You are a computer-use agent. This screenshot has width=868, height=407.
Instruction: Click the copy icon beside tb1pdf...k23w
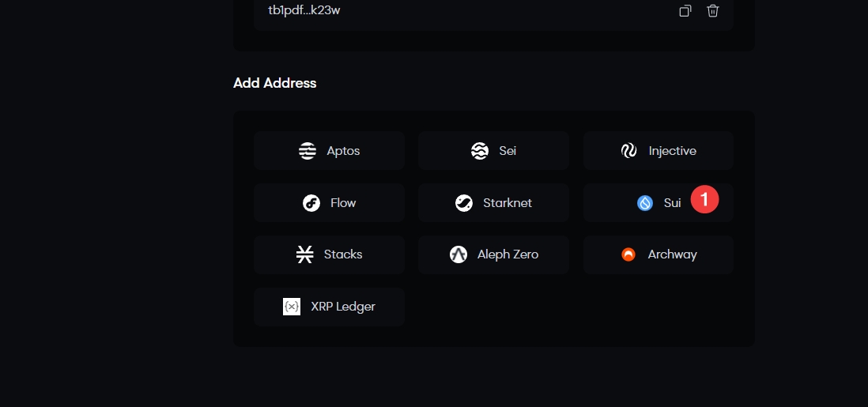click(685, 11)
